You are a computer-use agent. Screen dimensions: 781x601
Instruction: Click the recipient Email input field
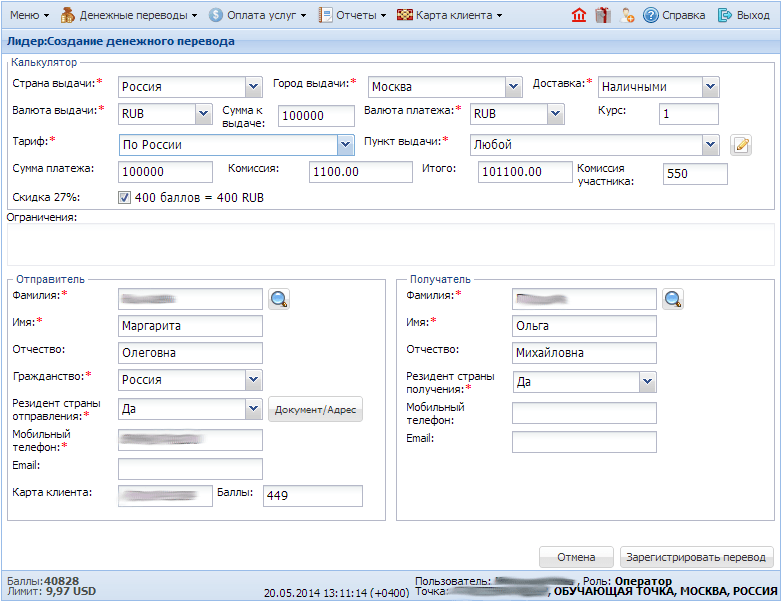click(x=584, y=442)
